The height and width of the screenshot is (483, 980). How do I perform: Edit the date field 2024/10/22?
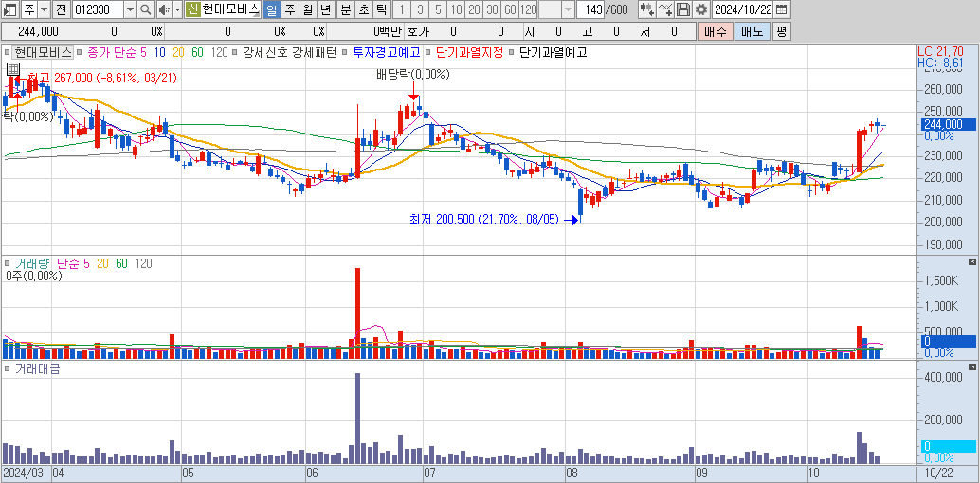click(742, 9)
